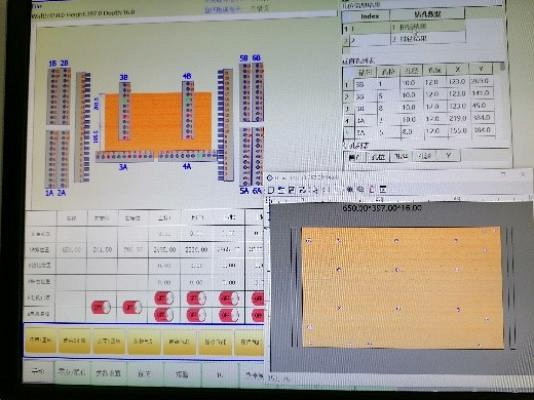Select index row 2 in the top-right table
This screenshot has height=400, width=534.
point(404,39)
